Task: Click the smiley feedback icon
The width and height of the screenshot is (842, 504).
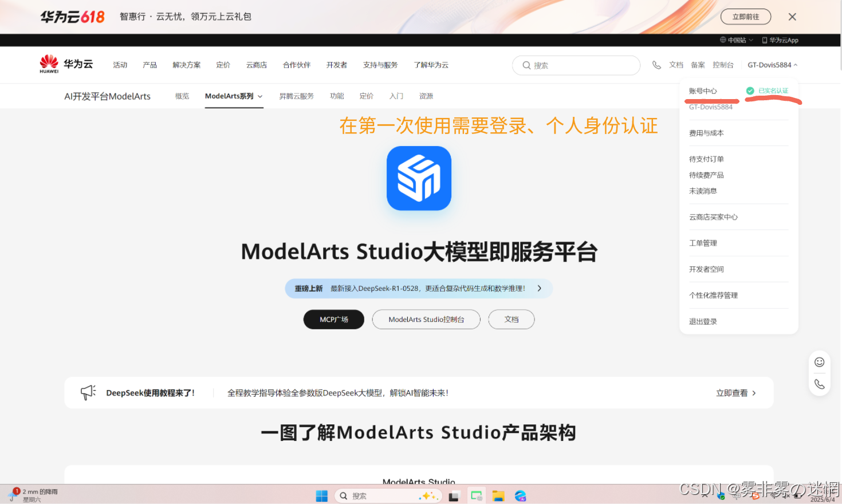Action: 820,362
